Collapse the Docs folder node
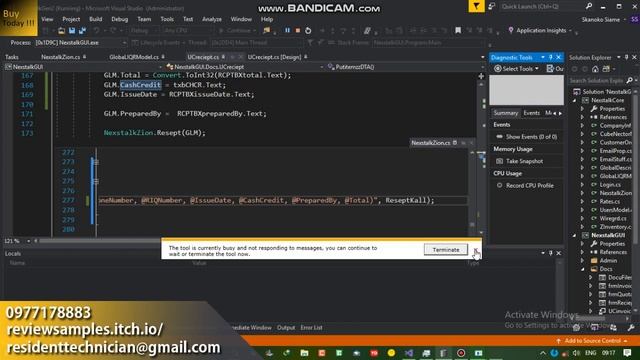 (x=583, y=269)
